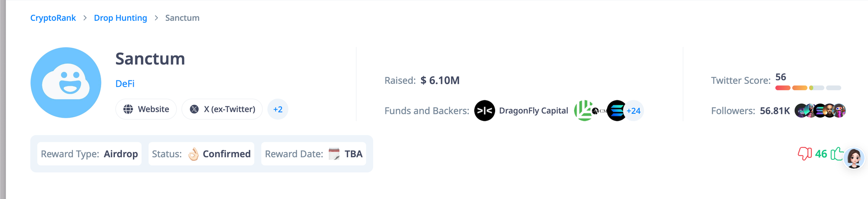Click the follower avatars group
Viewport: 868px width, 199px height.
point(820,111)
